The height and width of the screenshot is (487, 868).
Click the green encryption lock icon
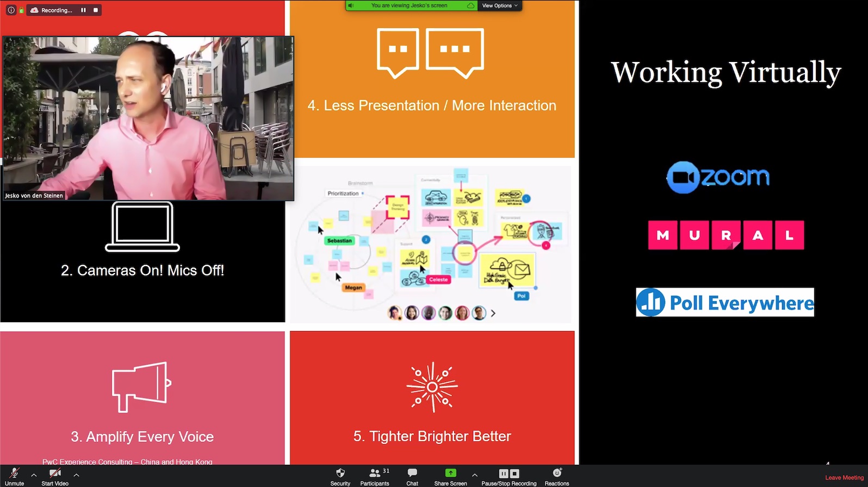click(x=21, y=10)
